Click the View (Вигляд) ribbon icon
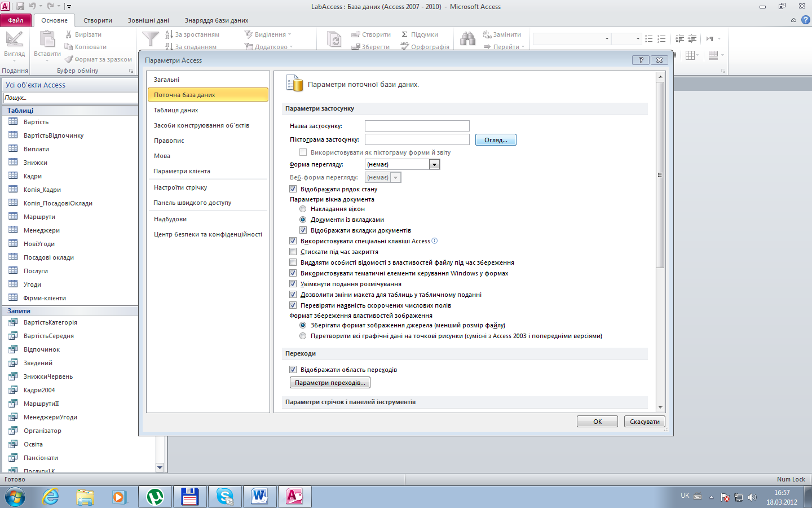812x508 pixels. pos(14,39)
